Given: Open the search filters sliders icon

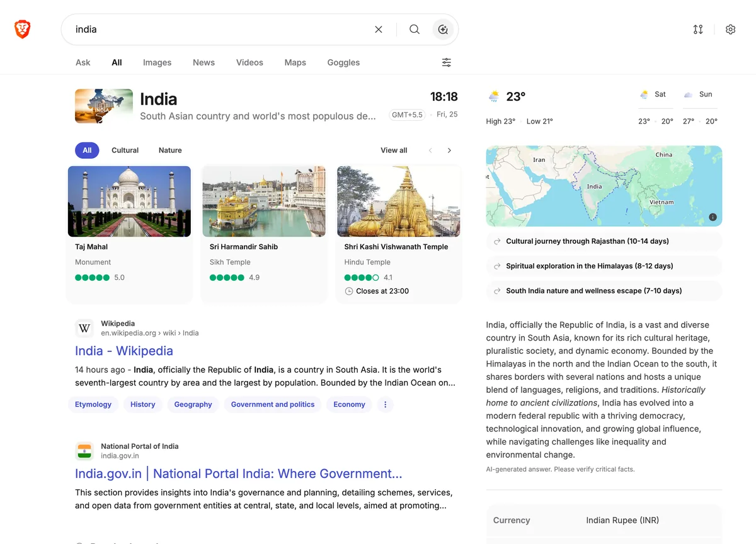Looking at the screenshot, I should pyautogui.click(x=447, y=62).
